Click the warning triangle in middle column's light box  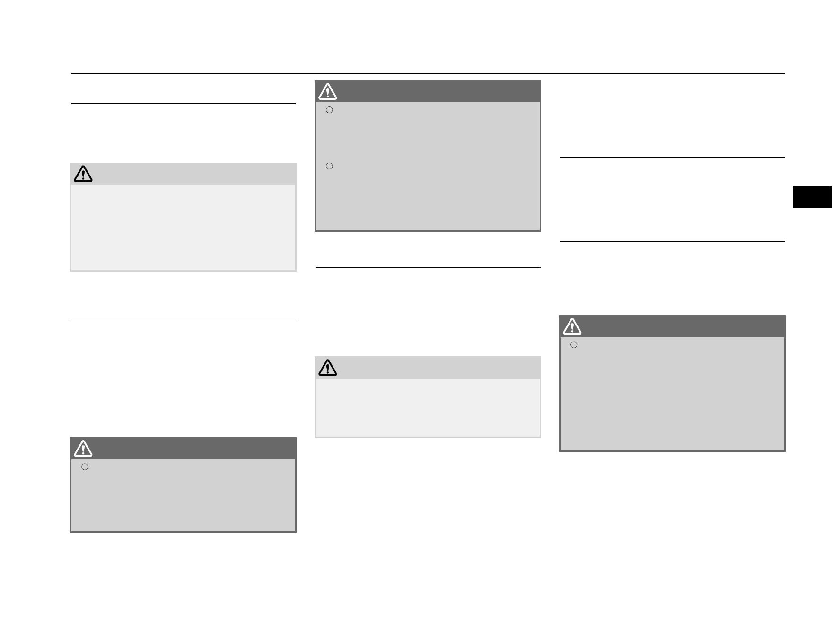(328, 368)
